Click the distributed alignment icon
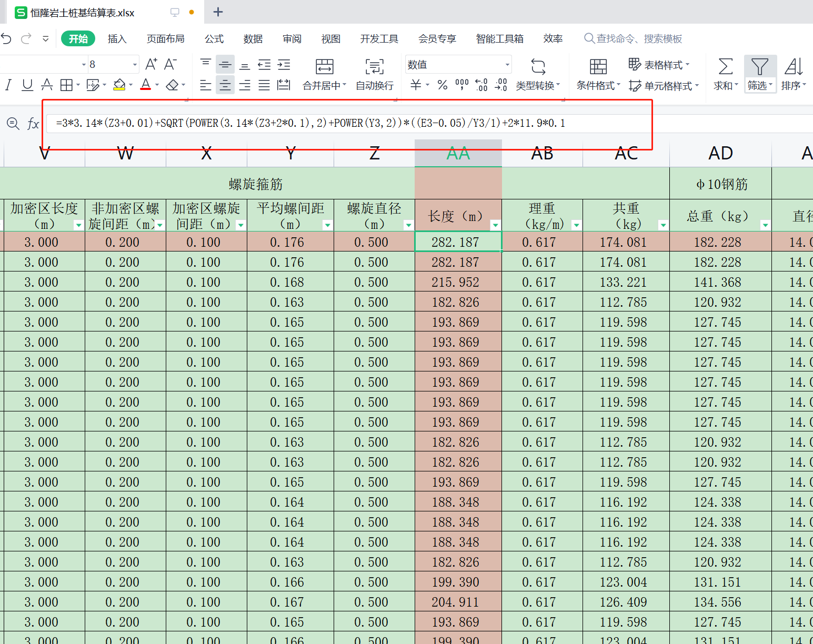The height and width of the screenshot is (644, 813). pos(284,85)
